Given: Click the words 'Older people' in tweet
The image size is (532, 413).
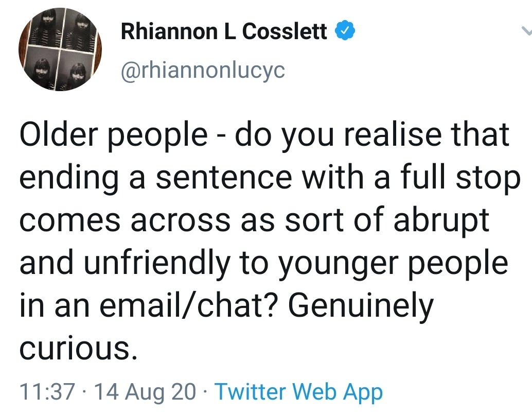Looking at the screenshot, I should click(114, 136).
